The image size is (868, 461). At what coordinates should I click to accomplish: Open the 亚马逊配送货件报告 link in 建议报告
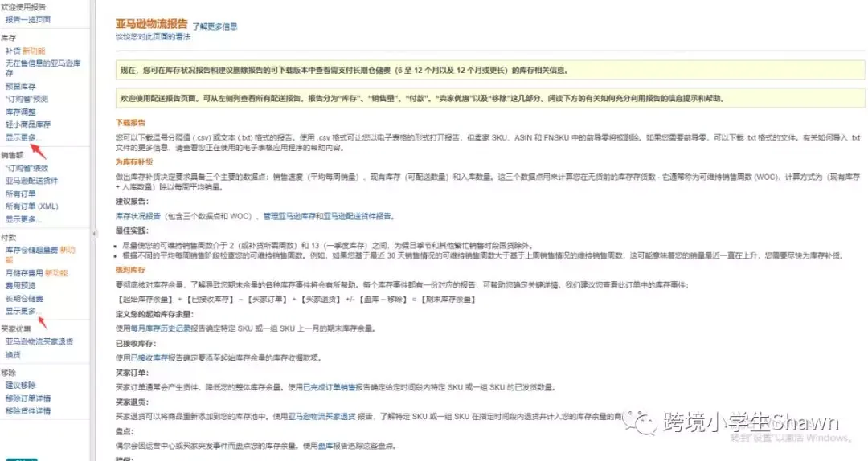[x=358, y=216]
